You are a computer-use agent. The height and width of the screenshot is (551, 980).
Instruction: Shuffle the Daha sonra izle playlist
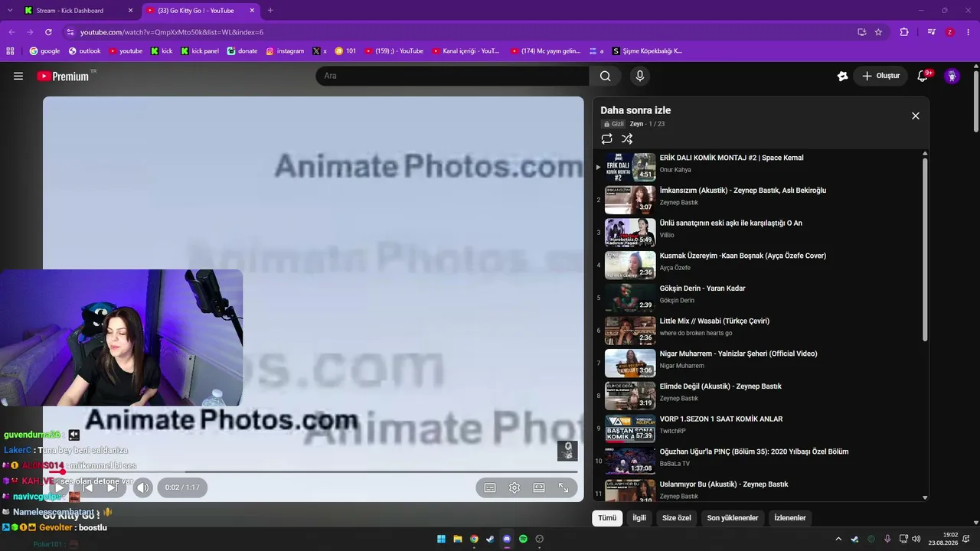(627, 139)
